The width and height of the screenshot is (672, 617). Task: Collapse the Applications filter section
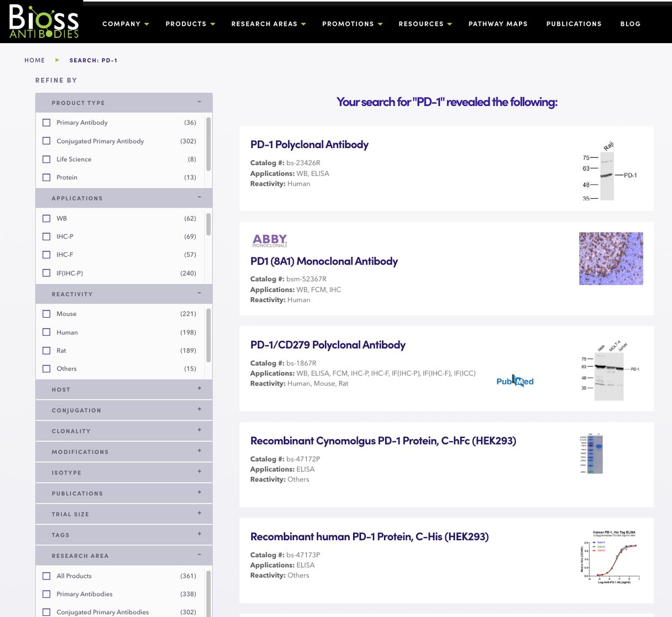[124, 198]
